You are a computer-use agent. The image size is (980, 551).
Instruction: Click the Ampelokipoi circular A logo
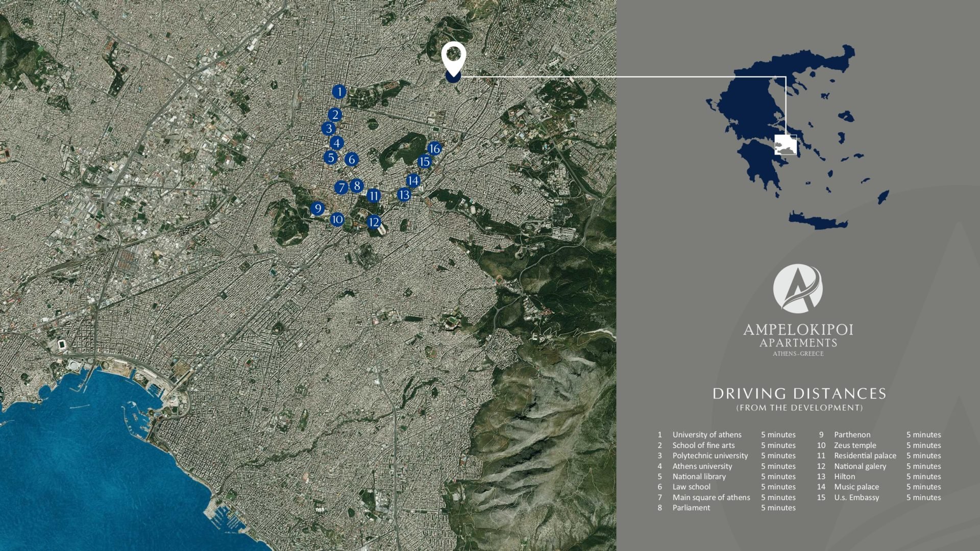point(798,288)
